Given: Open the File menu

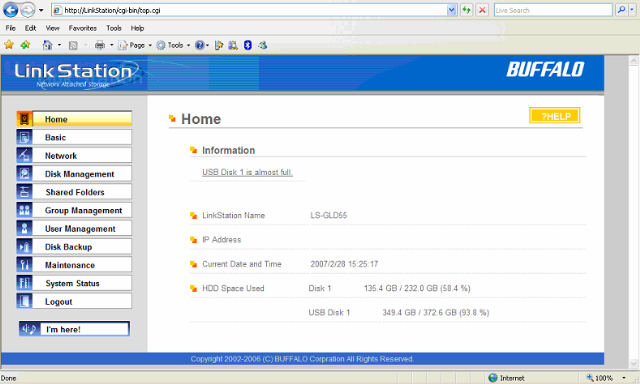Looking at the screenshot, I should click(11, 28).
